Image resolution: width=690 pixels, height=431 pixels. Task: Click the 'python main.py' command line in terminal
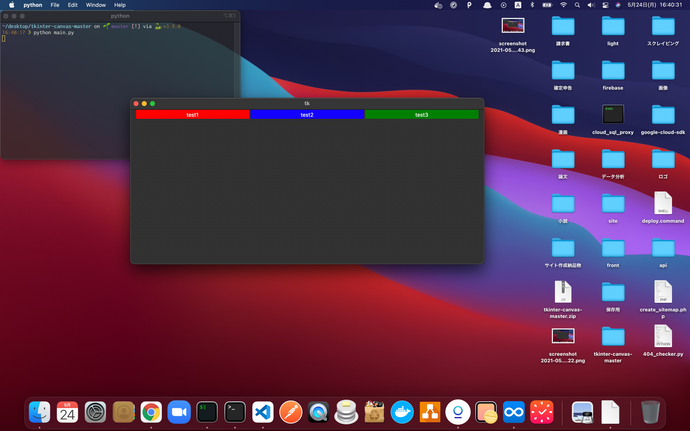54,33
